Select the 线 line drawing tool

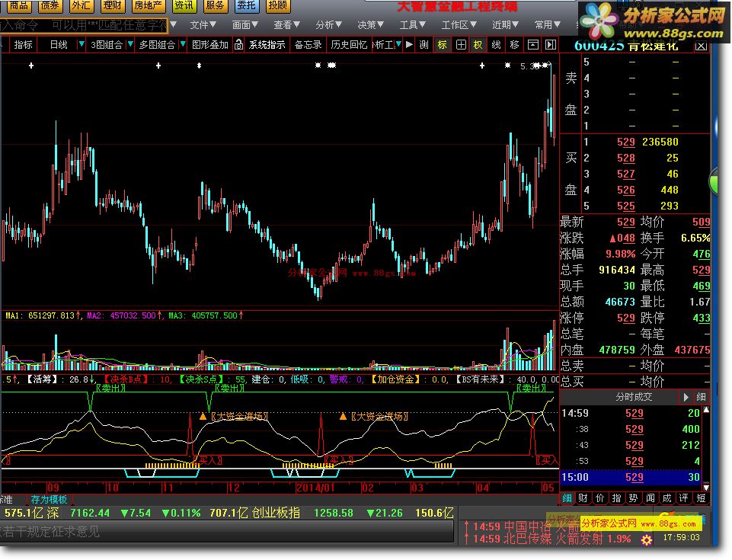(x=496, y=44)
